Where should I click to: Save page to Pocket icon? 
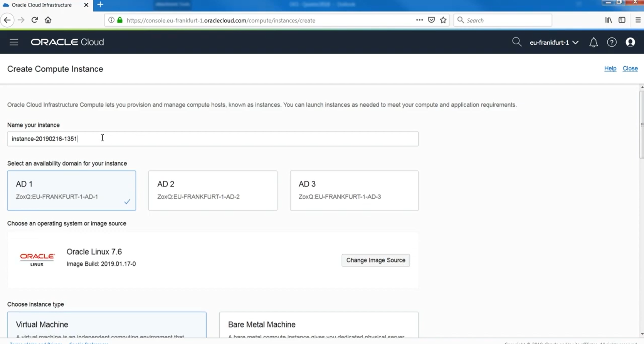click(x=431, y=20)
